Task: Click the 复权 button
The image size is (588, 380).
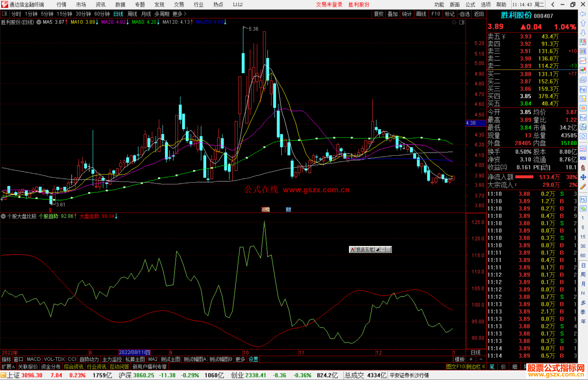Action: pos(379,14)
